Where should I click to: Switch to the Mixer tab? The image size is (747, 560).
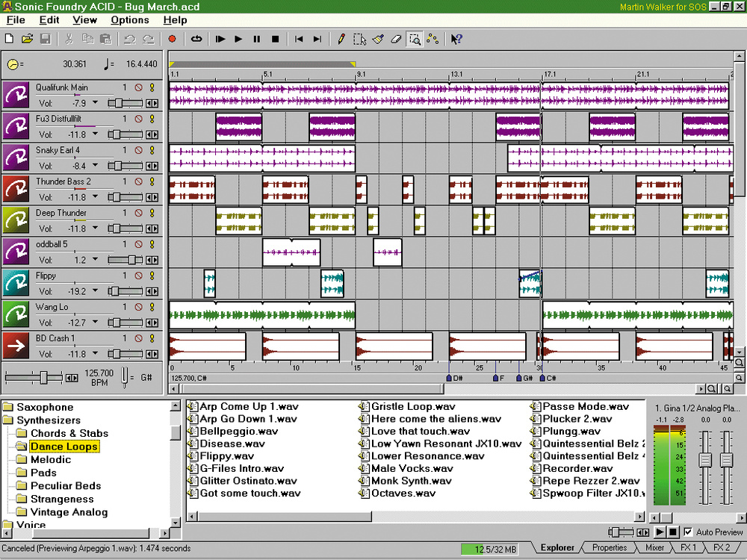[654, 547]
